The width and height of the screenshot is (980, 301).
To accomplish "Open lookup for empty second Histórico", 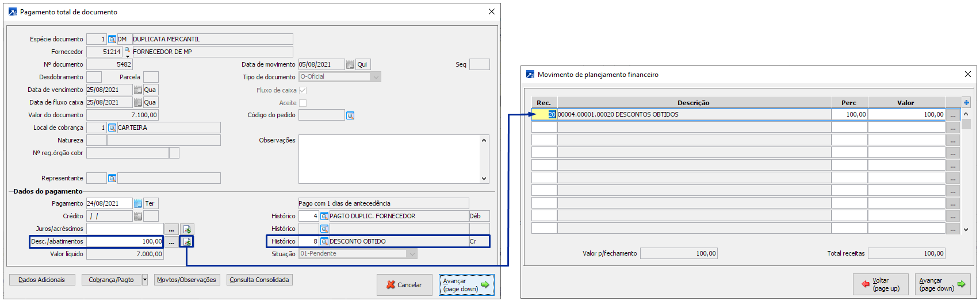I will click(324, 229).
